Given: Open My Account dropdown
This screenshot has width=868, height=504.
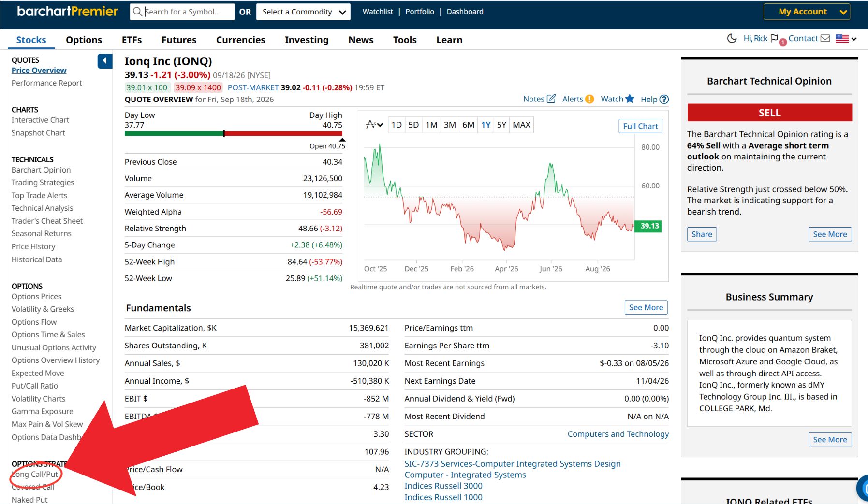Looking at the screenshot, I should (807, 12).
